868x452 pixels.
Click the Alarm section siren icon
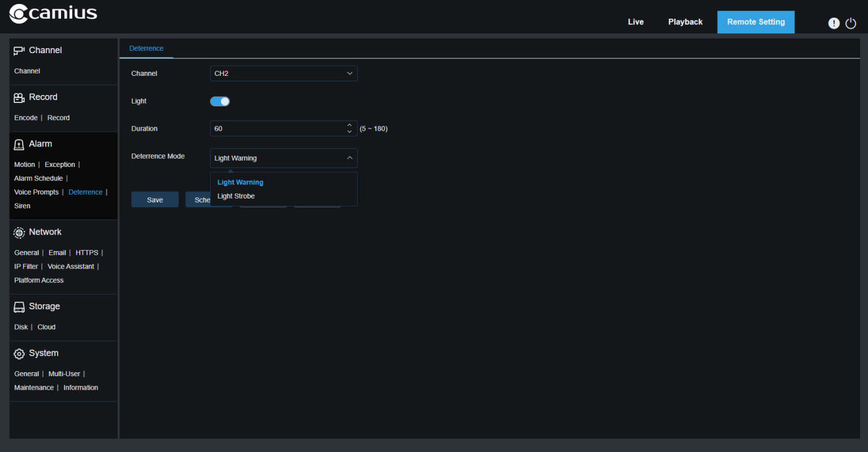[x=19, y=145]
